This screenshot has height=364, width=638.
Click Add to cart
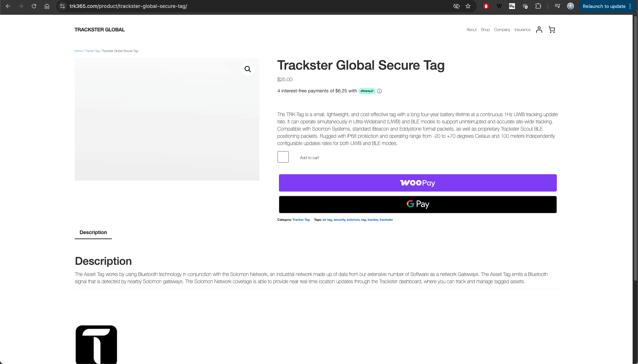point(309,158)
